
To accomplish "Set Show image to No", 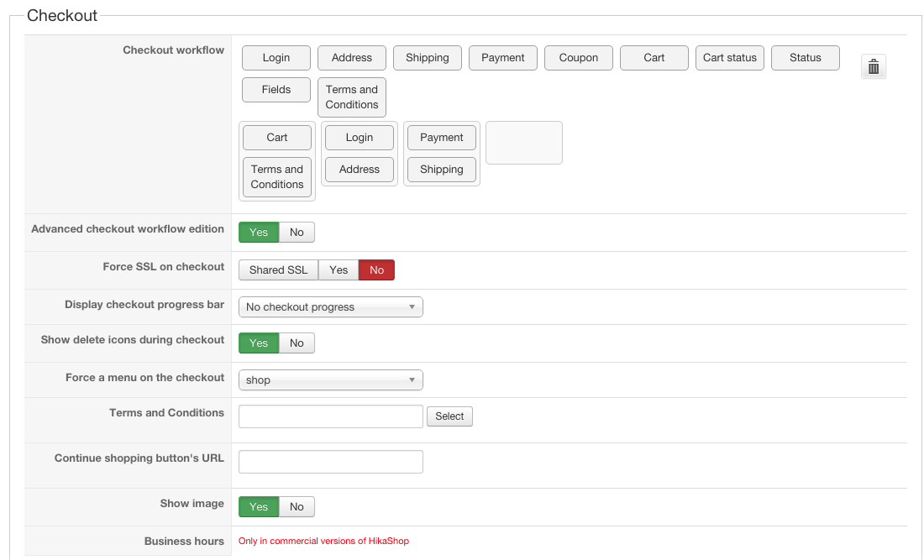I will click(297, 507).
